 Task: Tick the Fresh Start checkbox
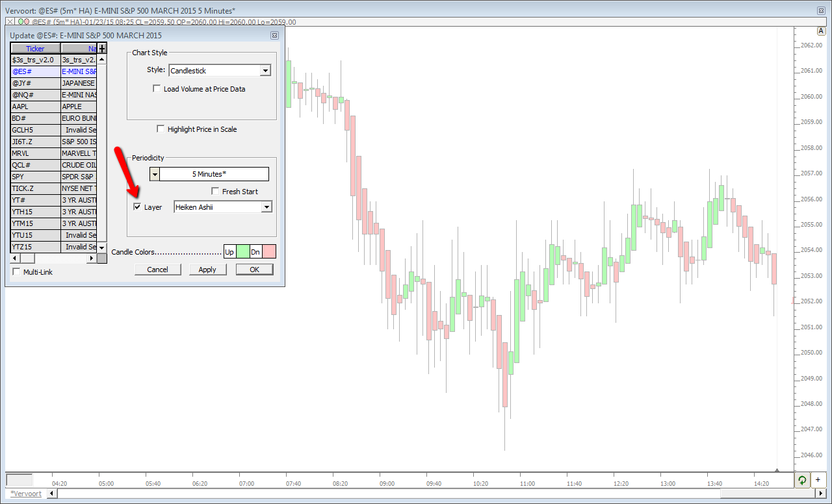[x=215, y=192]
